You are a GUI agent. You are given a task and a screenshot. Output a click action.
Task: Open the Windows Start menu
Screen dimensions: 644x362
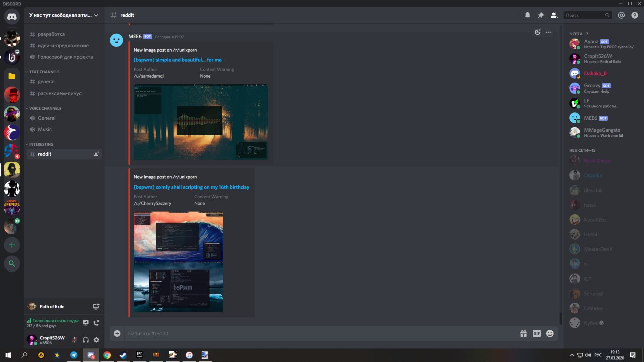(x=8, y=355)
